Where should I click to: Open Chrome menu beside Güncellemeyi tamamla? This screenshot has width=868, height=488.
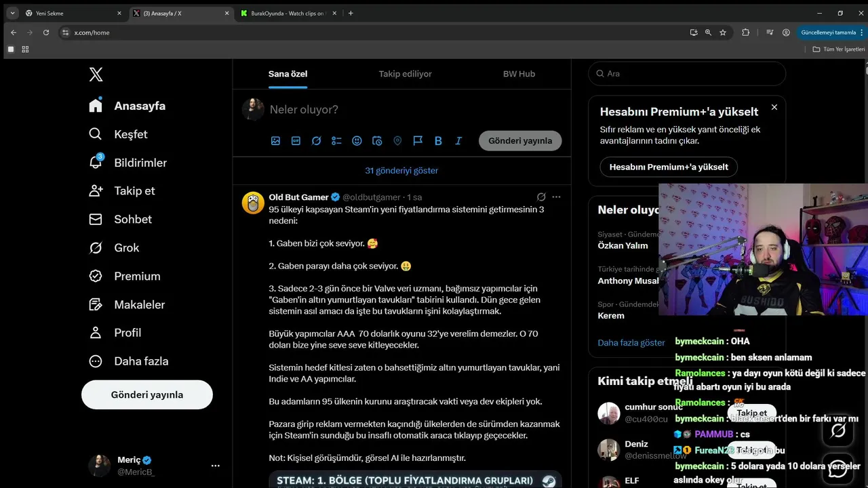point(863,33)
